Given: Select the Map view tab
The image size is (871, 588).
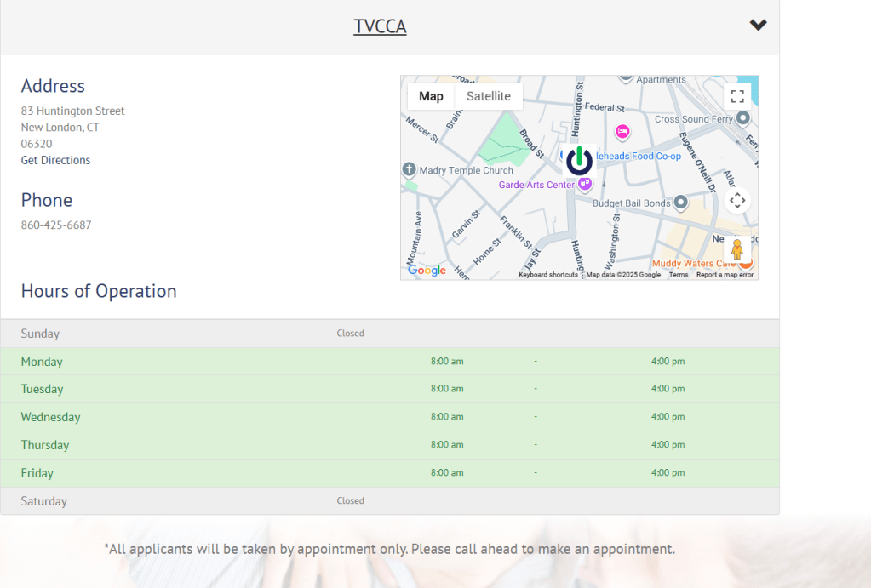Looking at the screenshot, I should click(x=431, y=96).
